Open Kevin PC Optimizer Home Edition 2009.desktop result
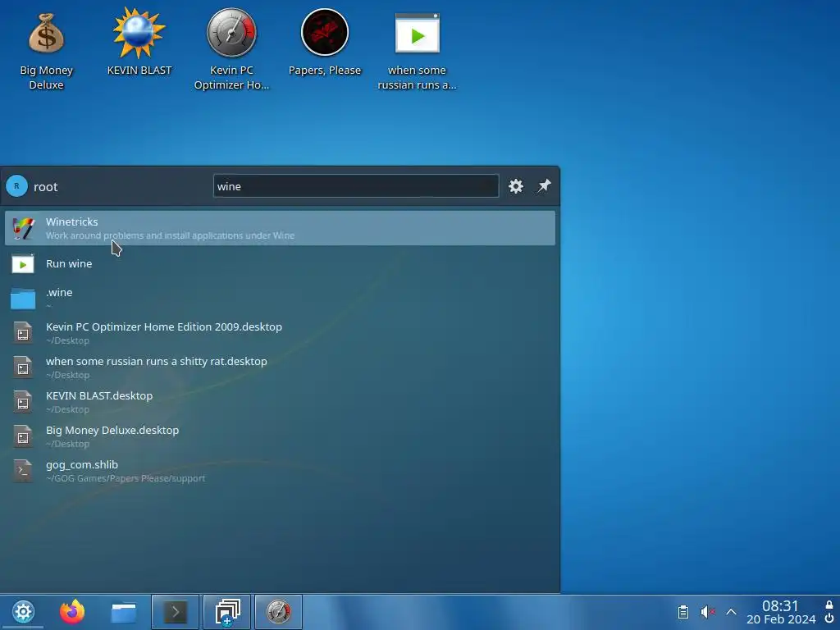The width and height of the screenshot is (840, 630). 280,332
